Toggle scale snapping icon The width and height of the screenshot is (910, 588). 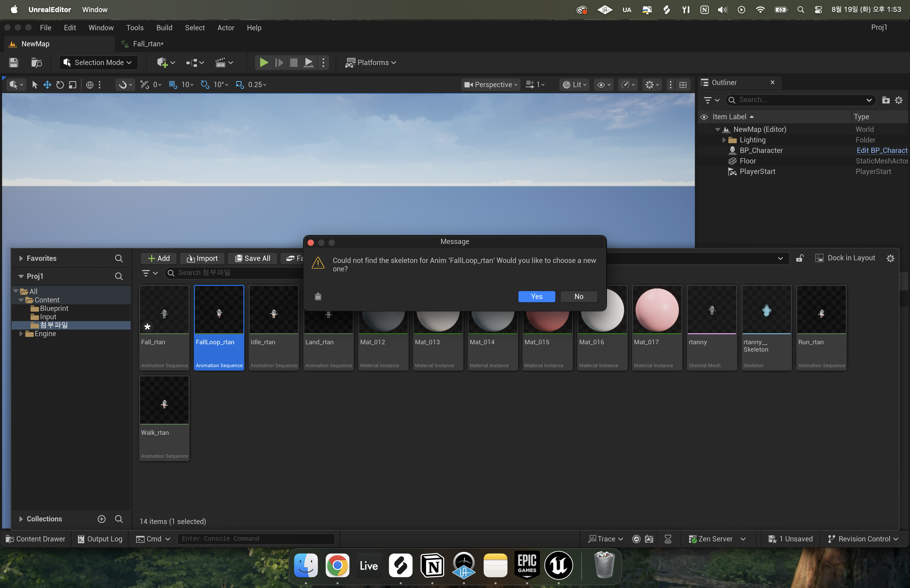click(240, 84)
